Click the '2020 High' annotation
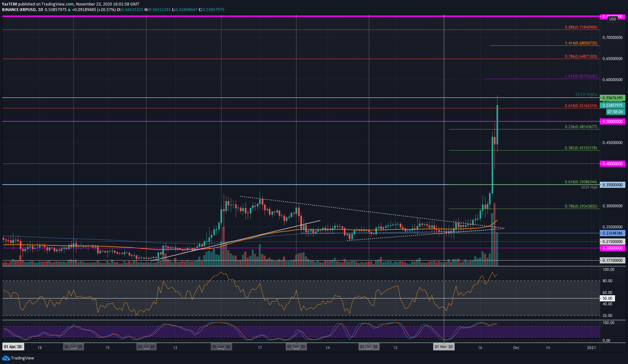 click(x=589, y=188)
